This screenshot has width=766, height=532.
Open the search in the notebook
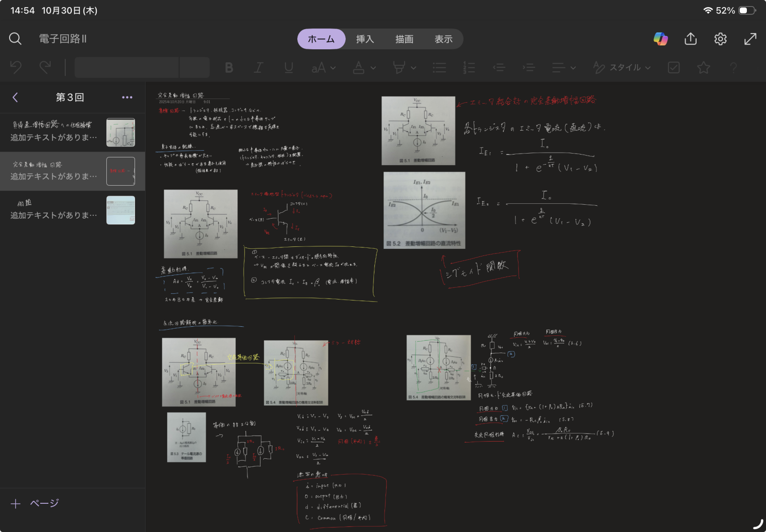[15, 38]
